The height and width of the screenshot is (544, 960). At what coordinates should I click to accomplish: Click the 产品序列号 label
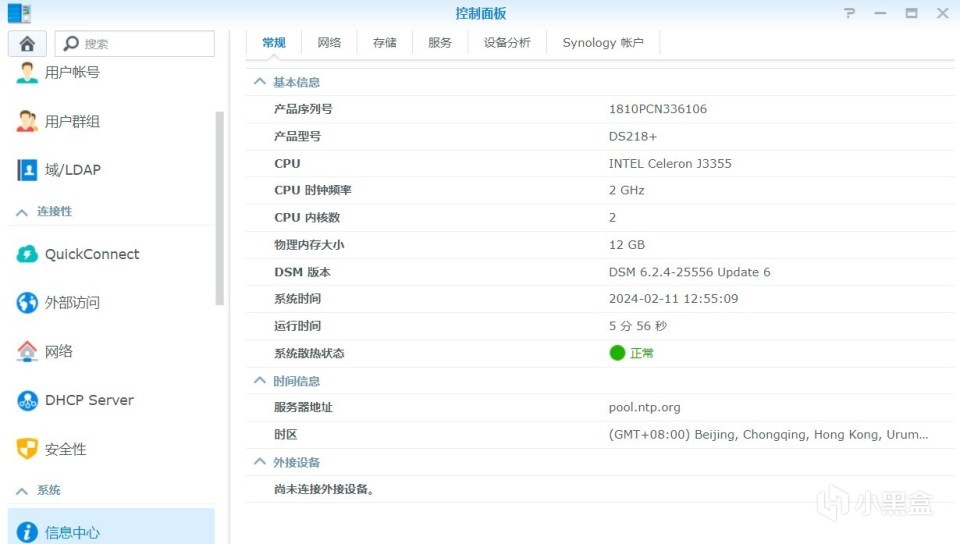pos(303,109)
